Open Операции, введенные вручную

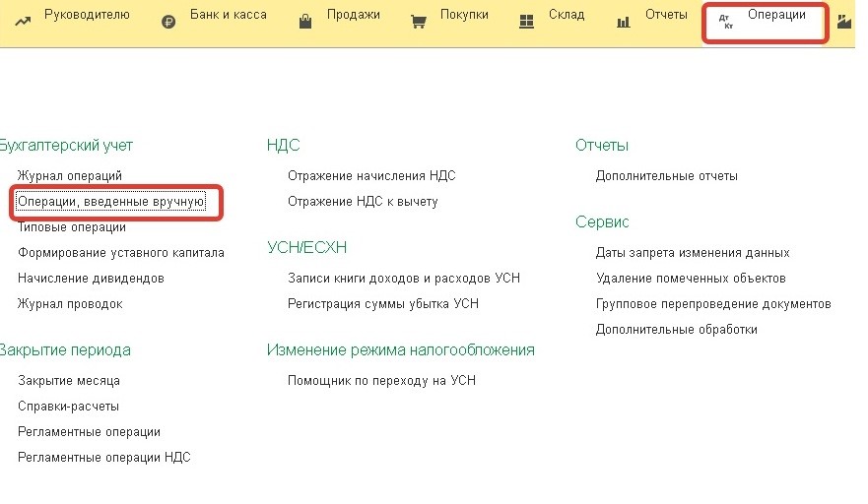[111, 202]
